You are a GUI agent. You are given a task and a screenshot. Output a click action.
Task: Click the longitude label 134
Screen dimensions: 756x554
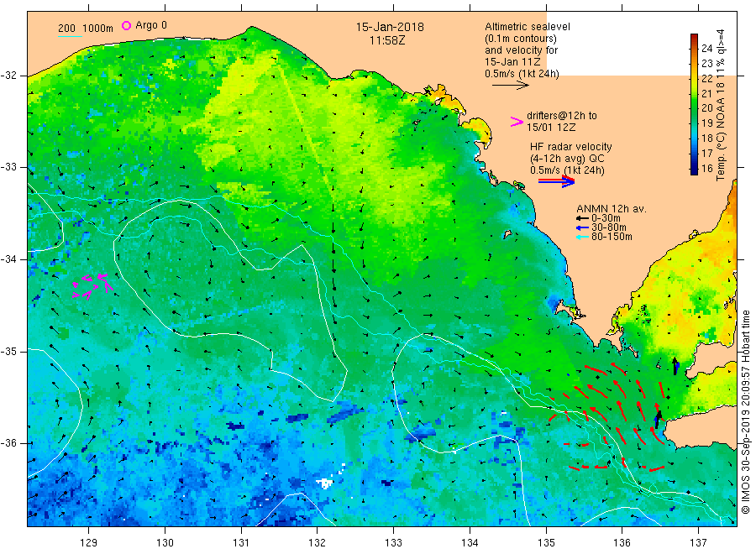pos(470,542)
